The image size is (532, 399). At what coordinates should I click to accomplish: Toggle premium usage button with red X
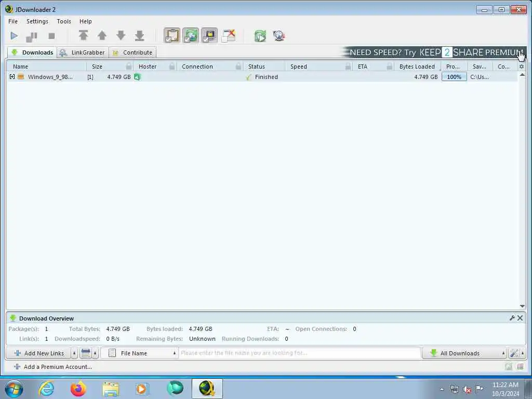(229, 36)
